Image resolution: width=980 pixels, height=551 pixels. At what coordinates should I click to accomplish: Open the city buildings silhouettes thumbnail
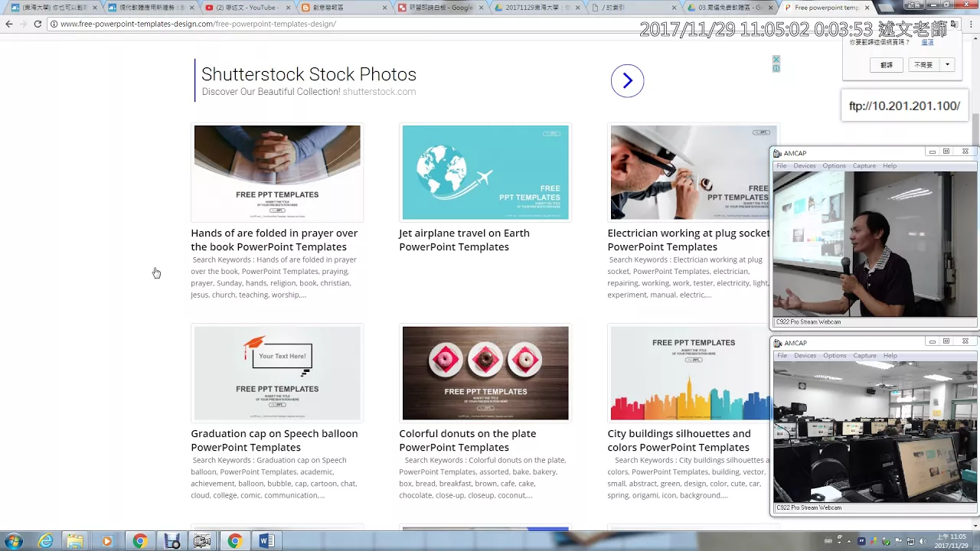(689, 373)
